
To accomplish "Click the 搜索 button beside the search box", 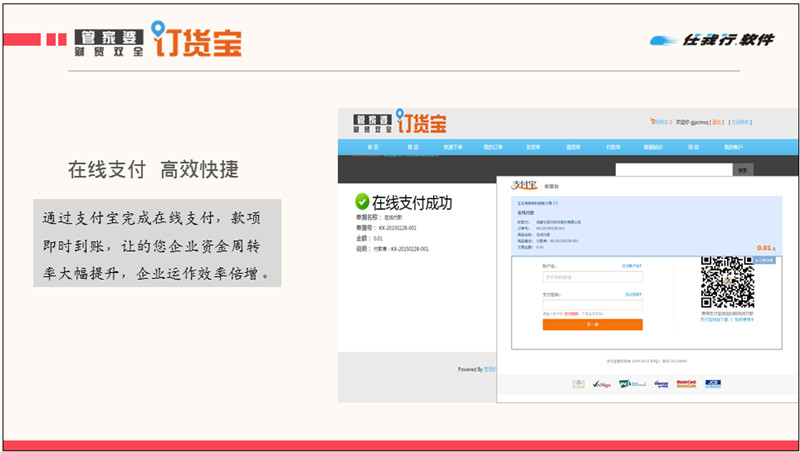I will click(x=741, y=170).
